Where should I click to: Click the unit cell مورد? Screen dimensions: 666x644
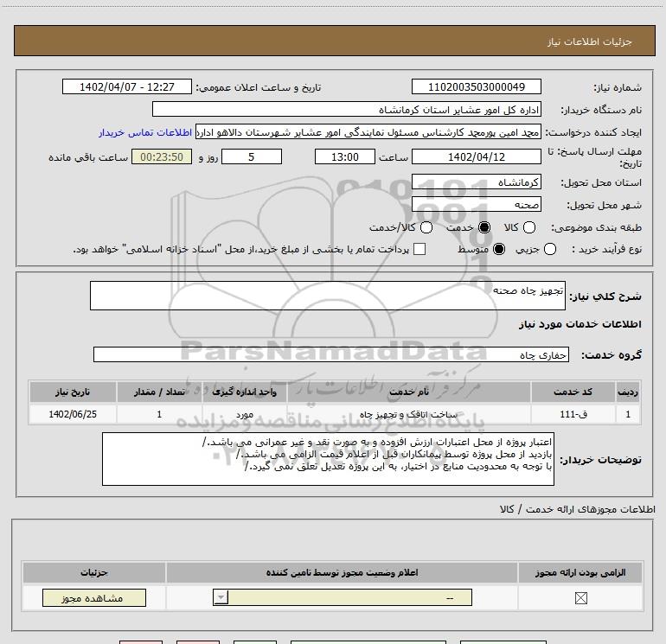tap(244, 414)
